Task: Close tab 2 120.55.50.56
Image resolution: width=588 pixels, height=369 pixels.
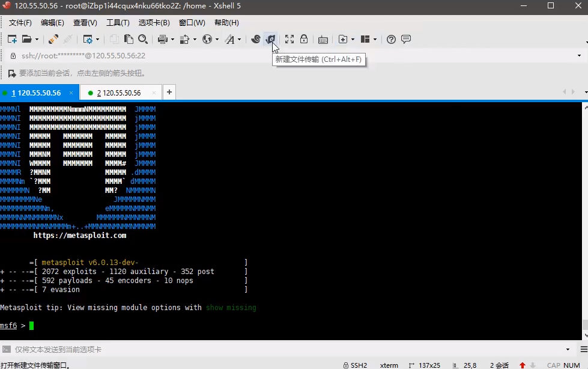Action: click(153, 93)
